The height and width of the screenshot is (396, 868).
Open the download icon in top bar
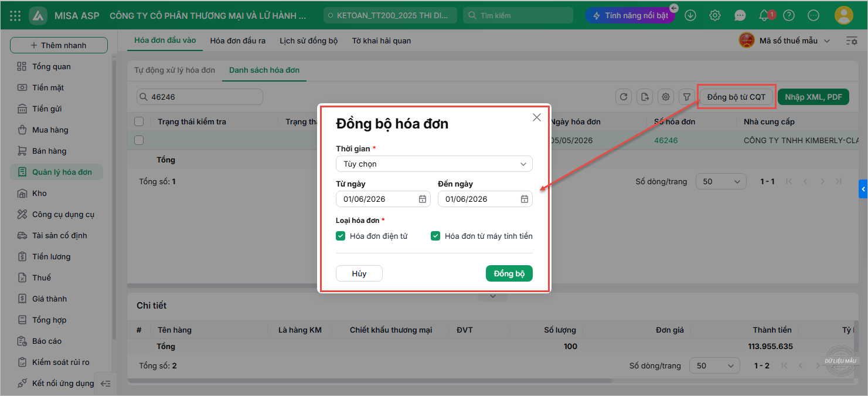690,16
